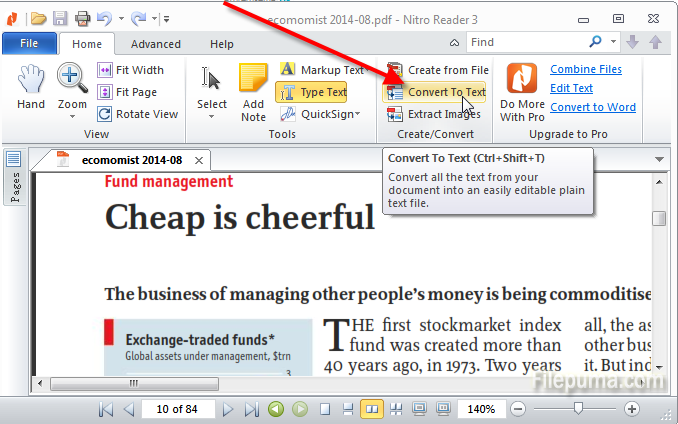Expand Zoom tool dropdown arrow
The width and height of the screenshot is (678, 424).
click(72, 116)
